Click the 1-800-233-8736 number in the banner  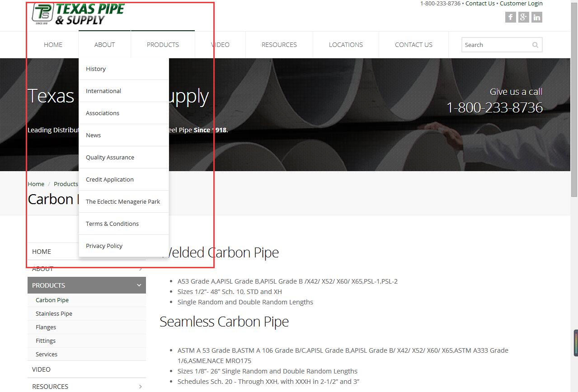click(494, 107)
